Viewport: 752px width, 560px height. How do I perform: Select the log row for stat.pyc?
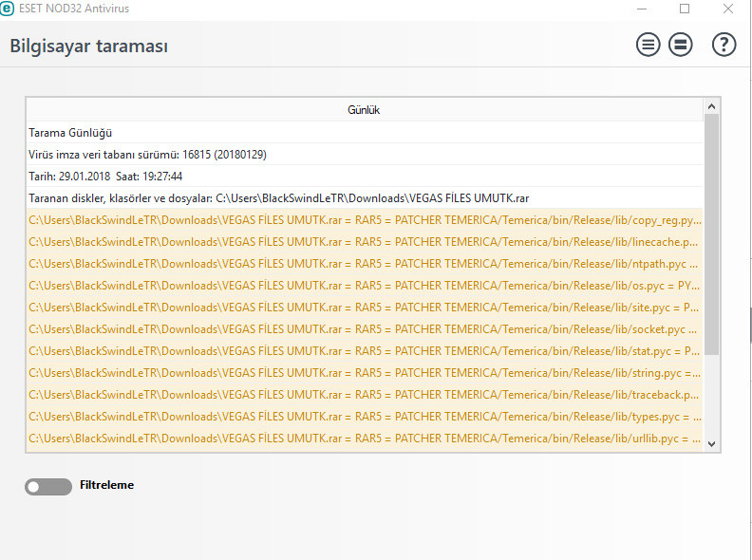coord(365,350)
